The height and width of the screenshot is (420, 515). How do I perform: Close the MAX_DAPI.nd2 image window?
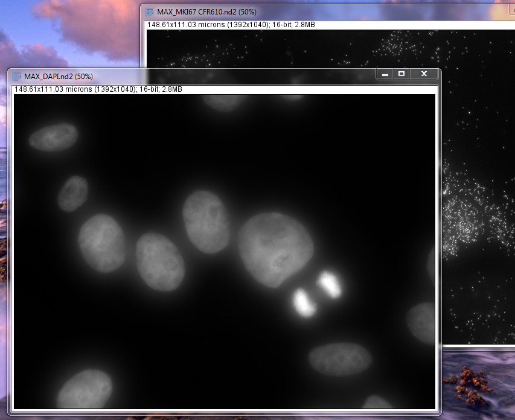pyautogui.click(x=424, y=74)
